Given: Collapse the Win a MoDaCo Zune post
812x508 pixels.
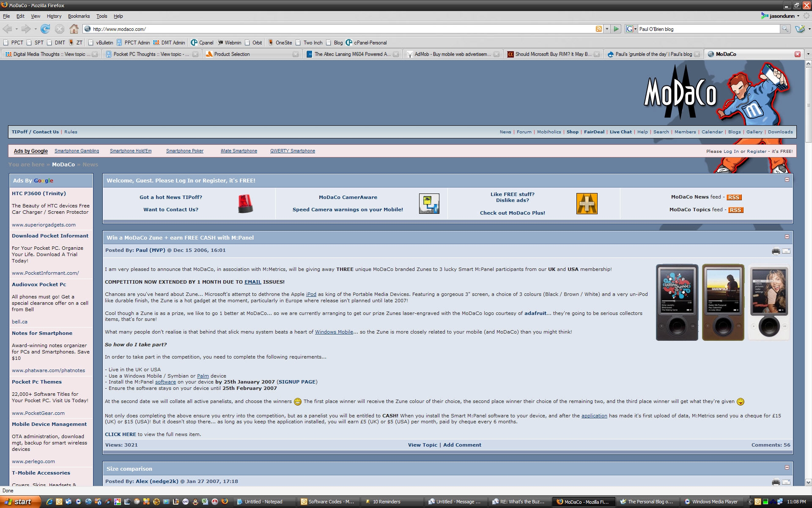Looking at the screenshot, I should coord(787,237).
